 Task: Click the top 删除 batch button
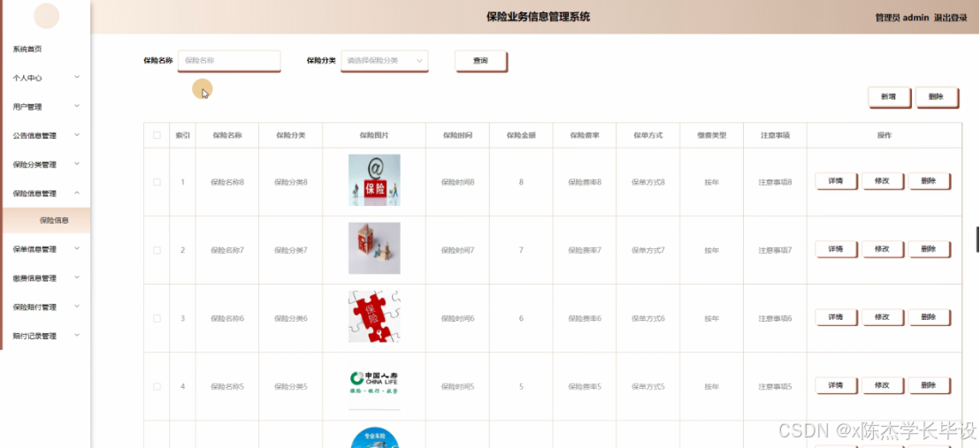pyautogui.click(x=937, y=97)
